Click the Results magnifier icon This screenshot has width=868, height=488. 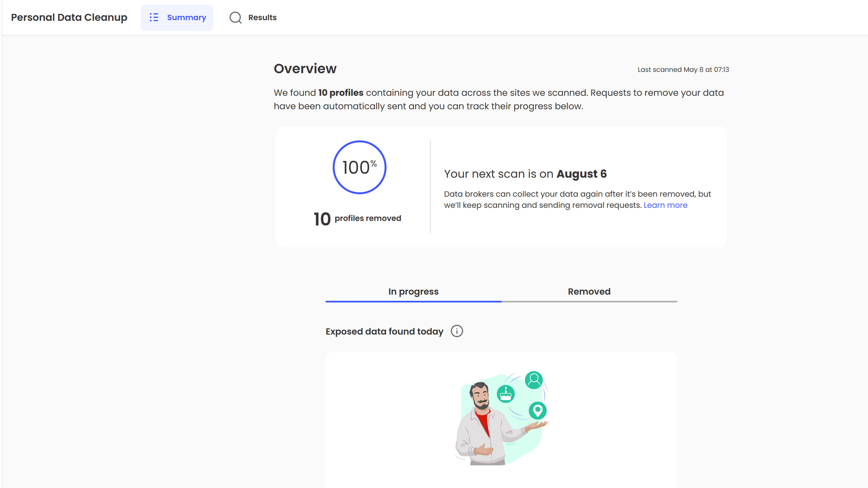click(235, 17)
